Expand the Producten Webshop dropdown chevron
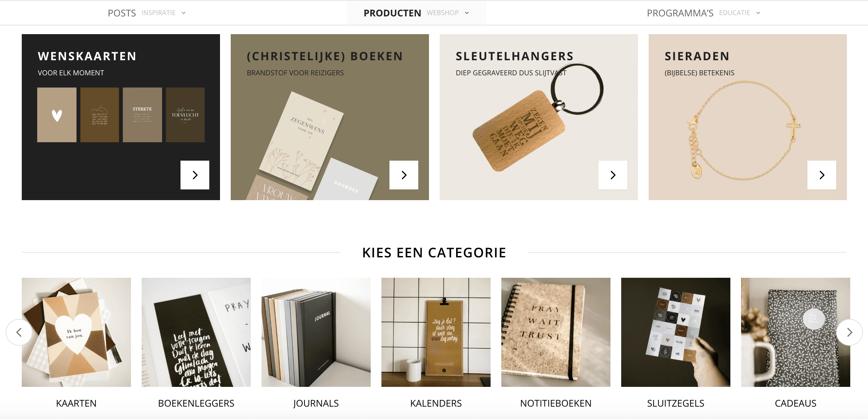 (x=467, y=13)
